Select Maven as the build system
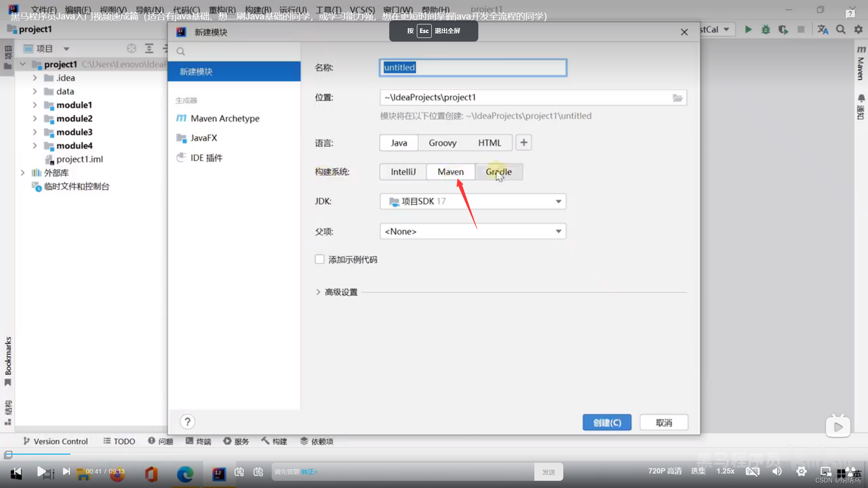Screen dimensions: 868x488 point(451,172)
